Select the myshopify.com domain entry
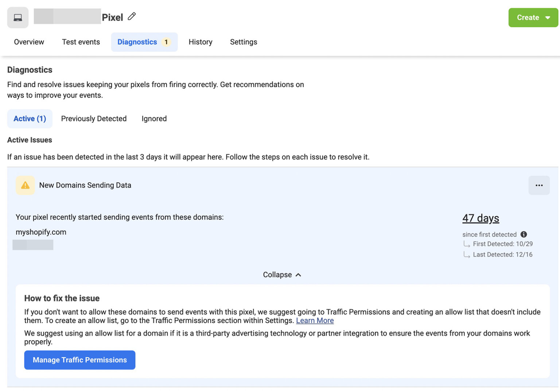Image resolution: width=560 pixels, height=392 pixels. tap(40, 232)
